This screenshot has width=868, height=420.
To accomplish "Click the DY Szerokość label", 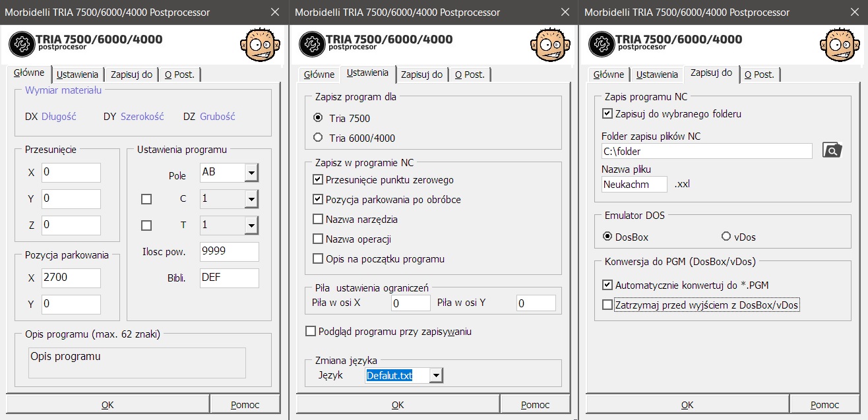I will pyautogui.click(x=133, y=117).
